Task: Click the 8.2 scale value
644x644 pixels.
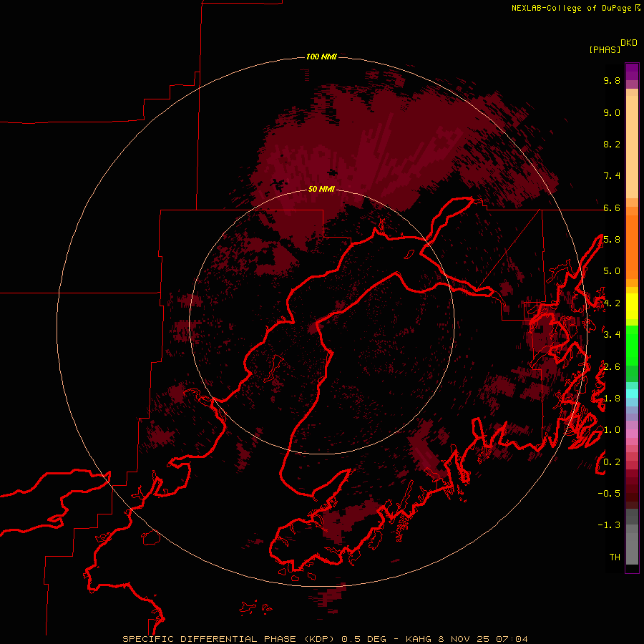Action: coord(612,144)
